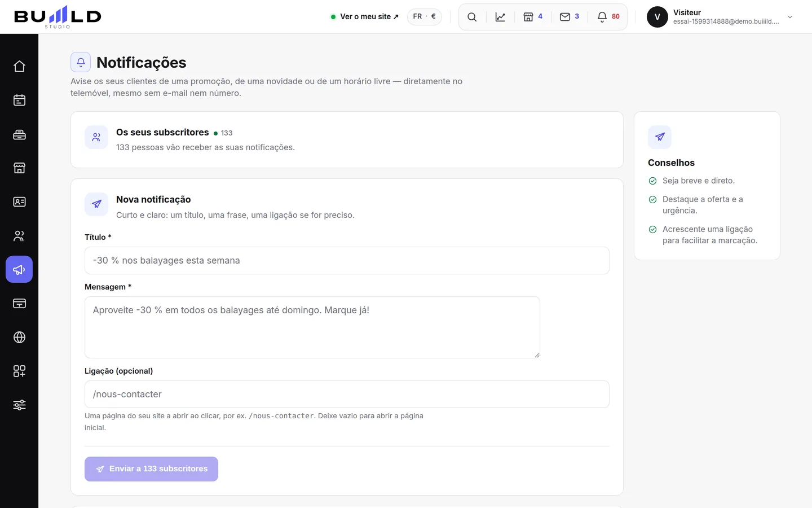Click the paper plane icon above Conselhos
This screenshot has width=812, height=508.
click(660, 137)
